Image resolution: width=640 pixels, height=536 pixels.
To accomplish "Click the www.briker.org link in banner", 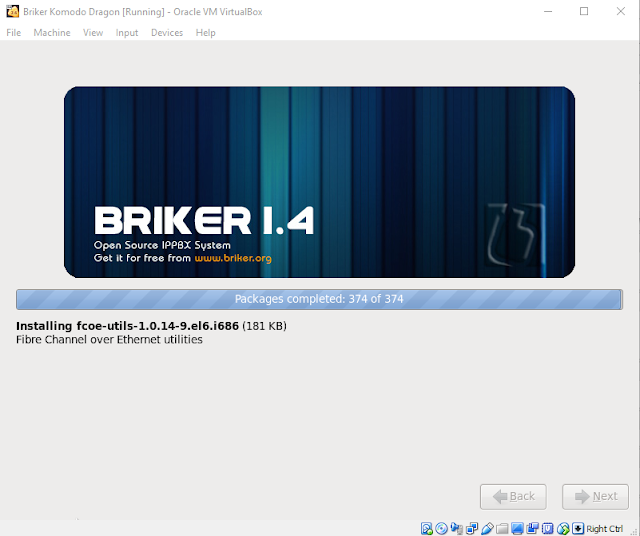I will click(233, 258).
